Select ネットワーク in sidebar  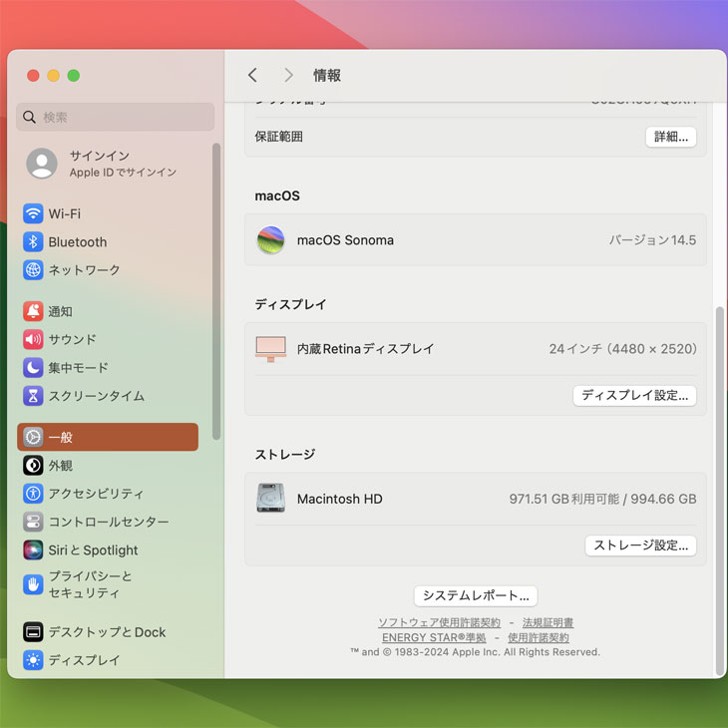point(84,269)
